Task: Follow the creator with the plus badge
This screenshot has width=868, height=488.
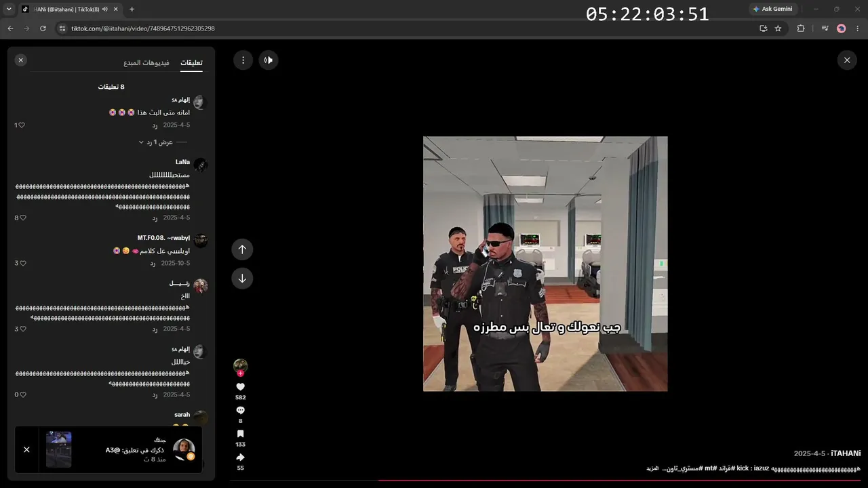Action: (240, 373)
